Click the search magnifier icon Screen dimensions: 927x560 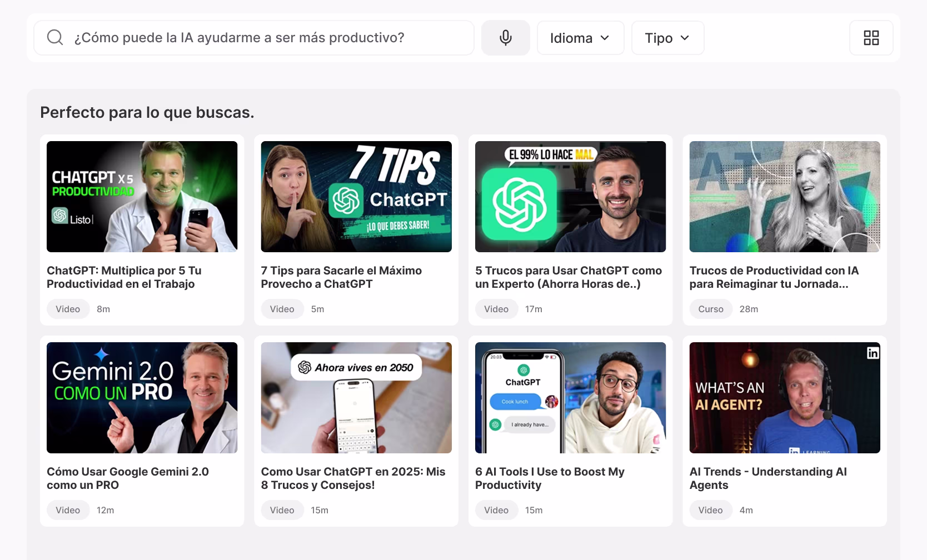pos(54,38)
